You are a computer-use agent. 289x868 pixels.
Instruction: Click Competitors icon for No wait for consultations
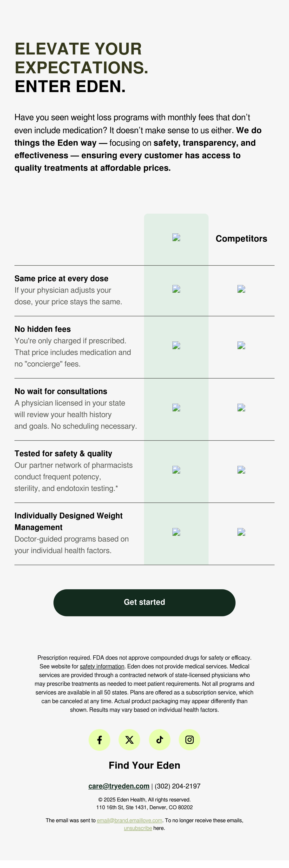pos(241,408)
